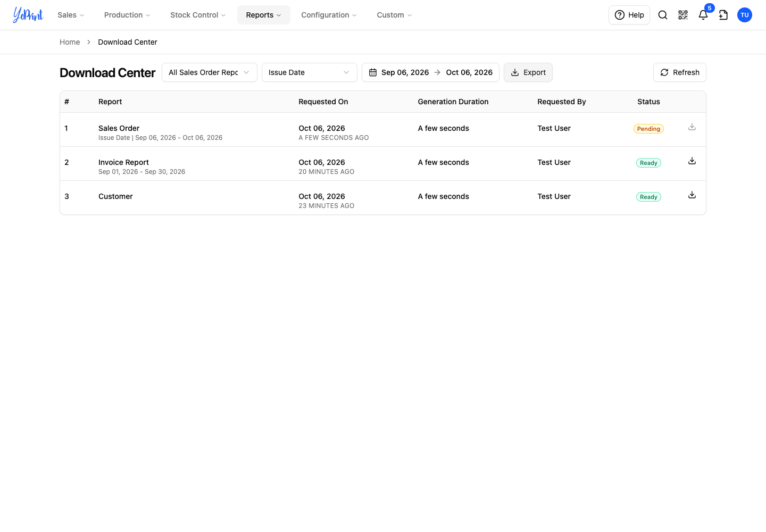Click download icon for Sales Order row
The height and width of the screenshot is (532, 766).
point(692,127)
